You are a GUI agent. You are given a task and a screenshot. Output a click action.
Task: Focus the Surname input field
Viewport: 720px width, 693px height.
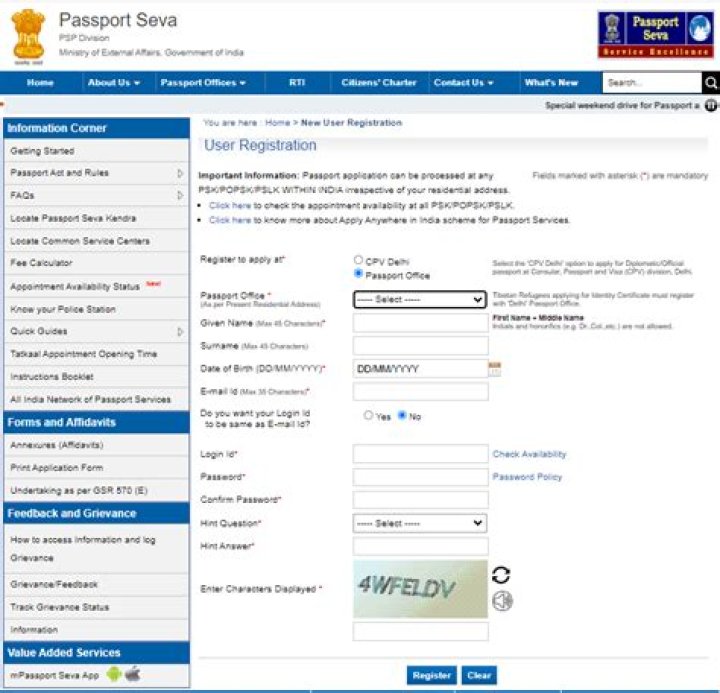[420, 345]
